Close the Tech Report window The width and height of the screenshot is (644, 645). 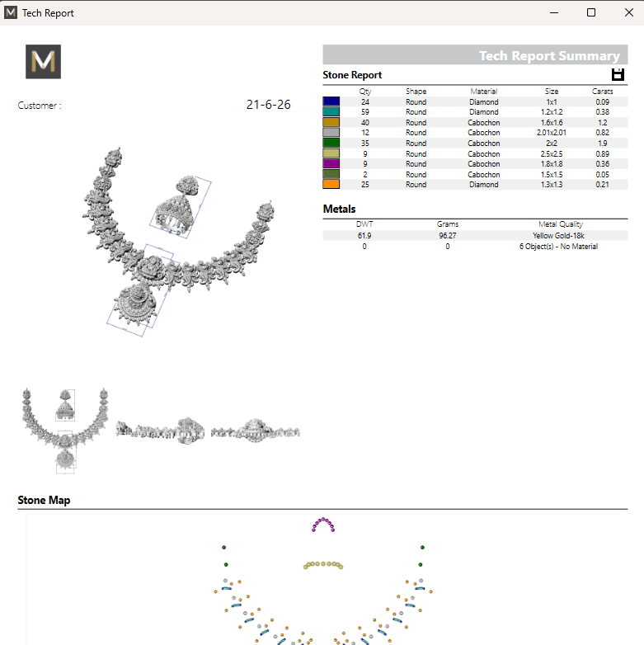tap(629, 12)
